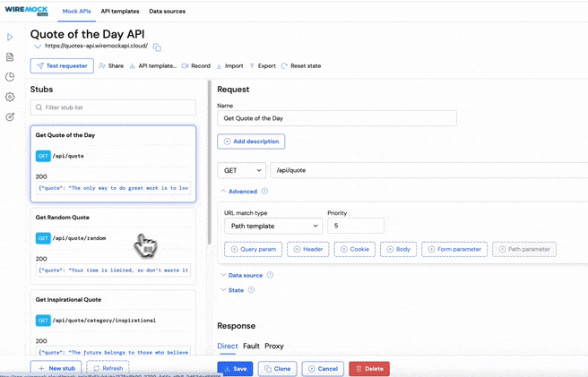The width and height of the screenshot is (588, 377).
Task: Refresh the stub list
Action: (108, 368)
